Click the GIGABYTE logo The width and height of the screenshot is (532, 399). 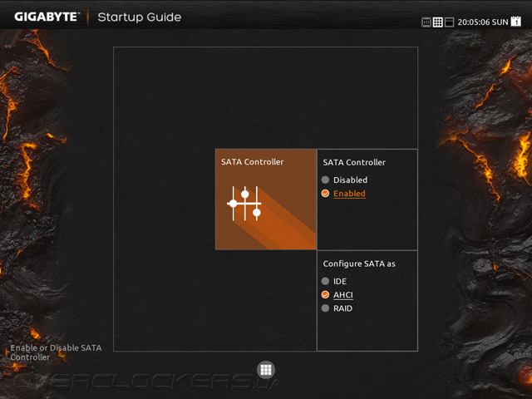tap(47, 17)
